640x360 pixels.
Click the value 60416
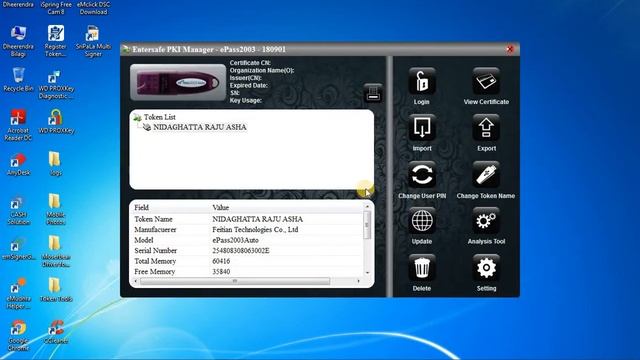[221, 261]
